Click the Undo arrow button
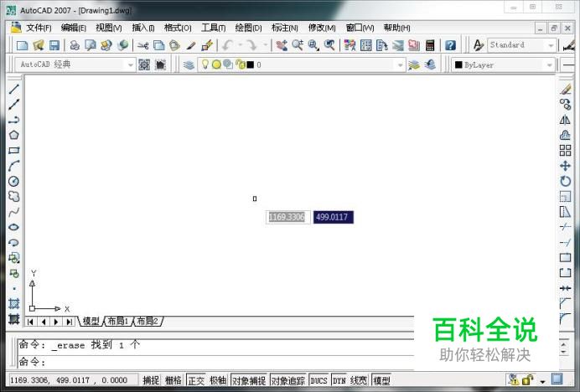The height and width of the screenshot is (392, 580). [227, 45]
